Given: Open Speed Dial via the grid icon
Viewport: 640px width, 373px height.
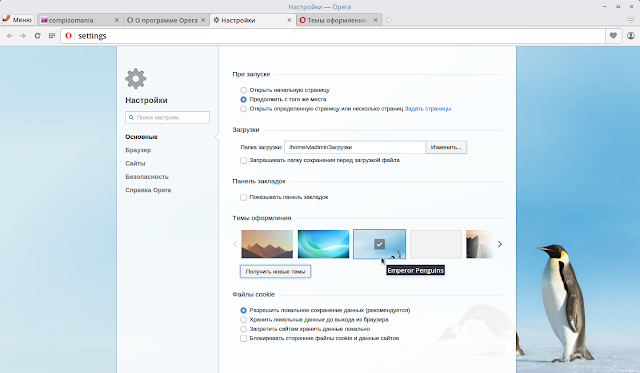Looking at the screenshot, I should (52, 36).
